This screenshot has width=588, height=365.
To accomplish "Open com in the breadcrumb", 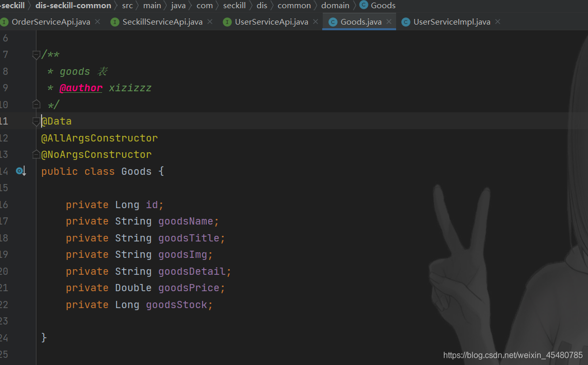I will (x=204, y=5).
